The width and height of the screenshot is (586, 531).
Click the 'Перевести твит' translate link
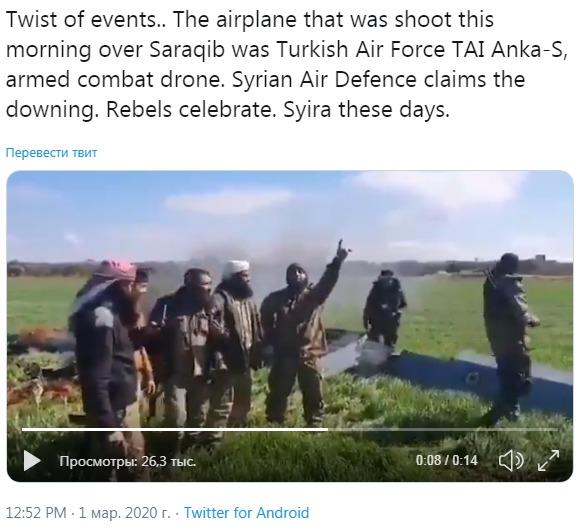pos(51,152)
